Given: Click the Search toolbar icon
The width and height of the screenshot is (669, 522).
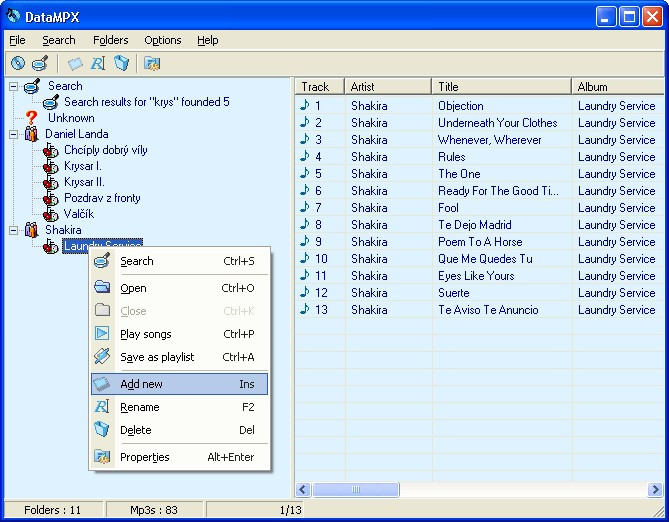Looking at the screenshot, I should pyautogui.click(x=40, y=64).
